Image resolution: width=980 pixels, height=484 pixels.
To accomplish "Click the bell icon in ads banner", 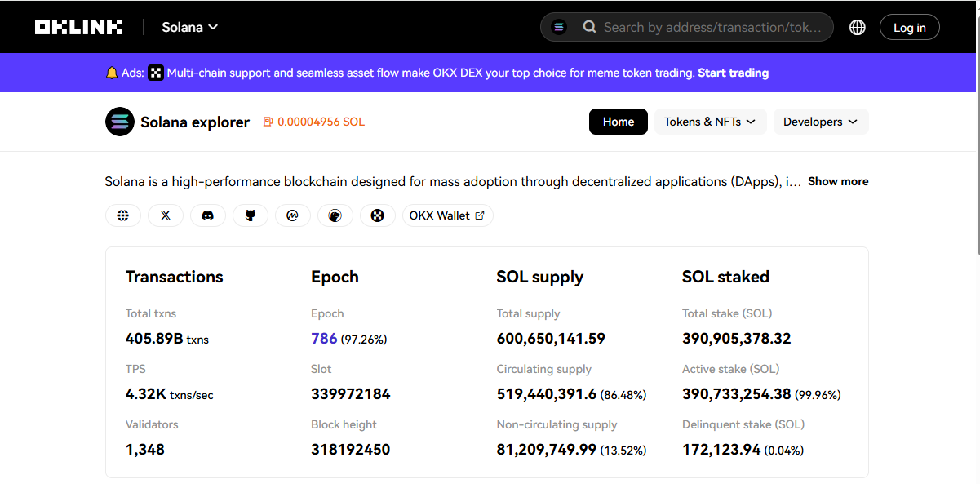I will click(112, 73).
